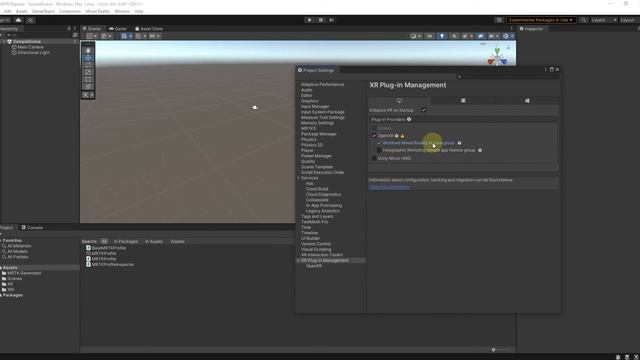Toggle scene audio icon

[454, 36]
